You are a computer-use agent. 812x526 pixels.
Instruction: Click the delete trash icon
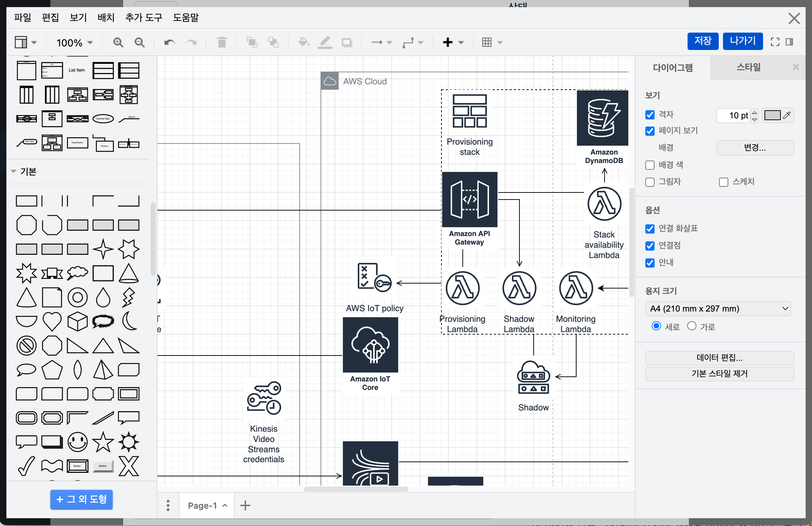[x=222, y=43]
